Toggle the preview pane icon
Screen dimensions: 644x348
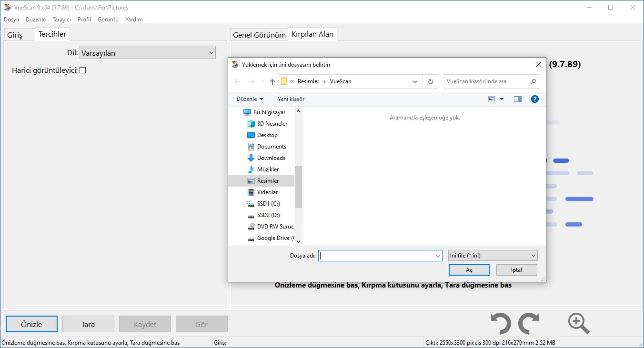coord(518,99)
